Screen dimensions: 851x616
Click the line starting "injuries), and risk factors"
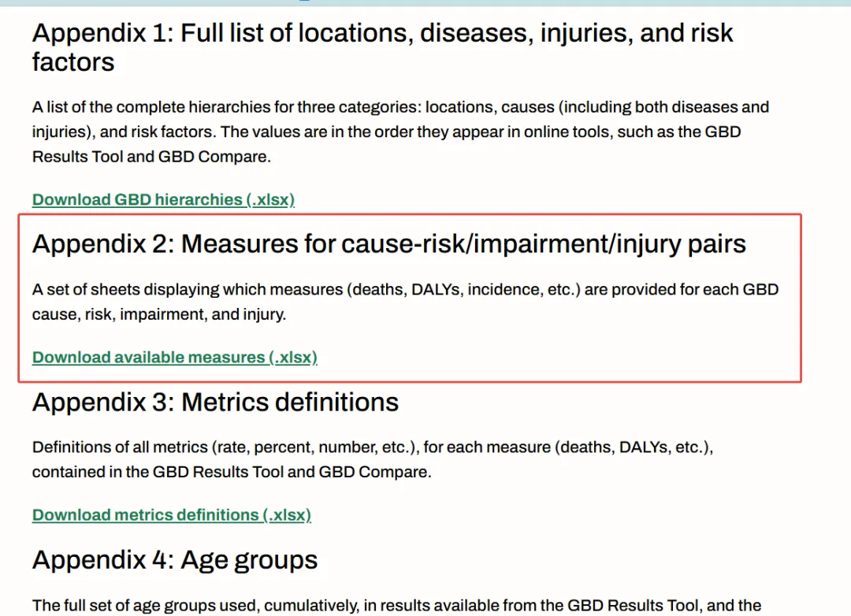(x=386, y=132)
